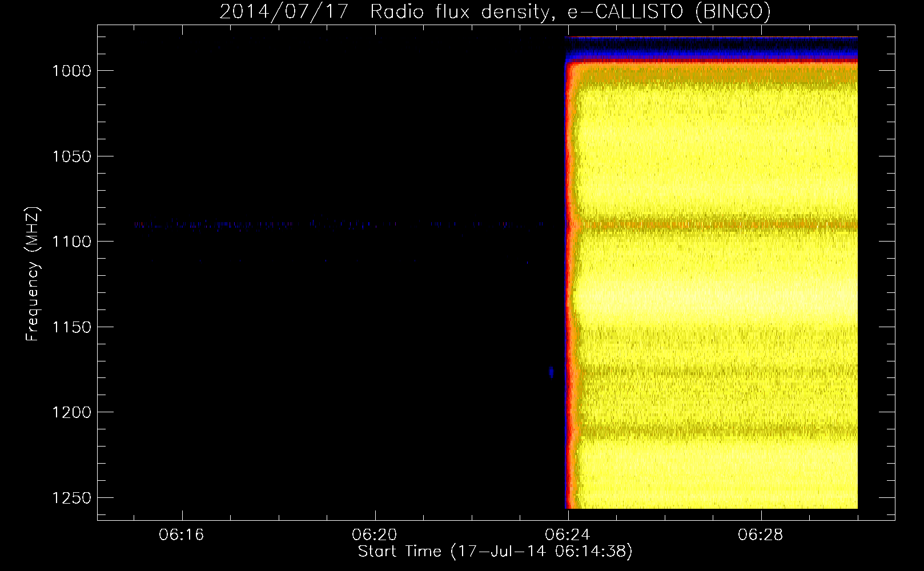Click the 06:16 time tick label

pyautogui.click(x=182, y=535)
